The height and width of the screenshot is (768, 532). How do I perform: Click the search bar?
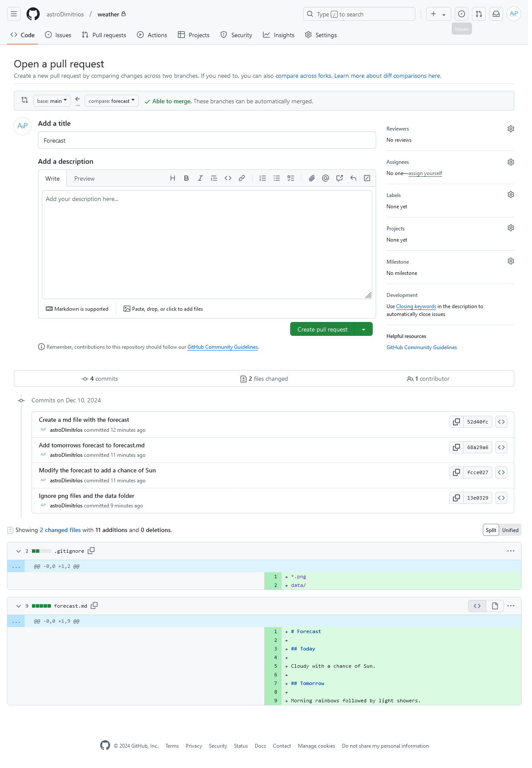(359, 14)
